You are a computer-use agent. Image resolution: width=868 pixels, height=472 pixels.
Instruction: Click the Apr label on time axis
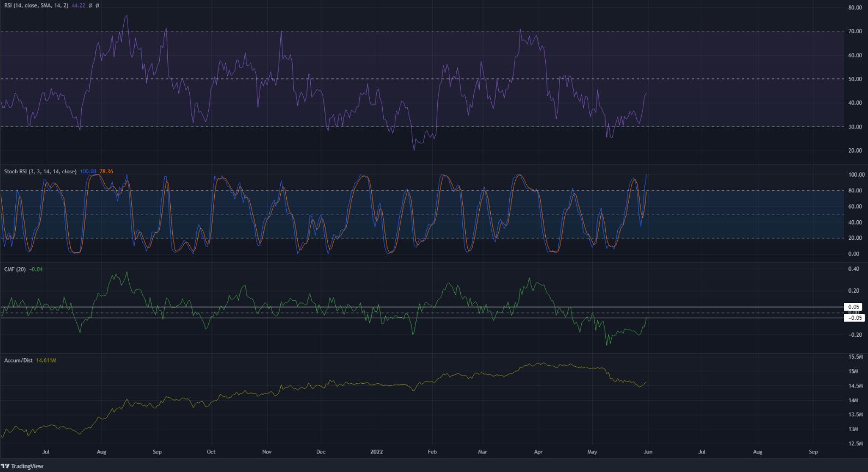(539, 452)
